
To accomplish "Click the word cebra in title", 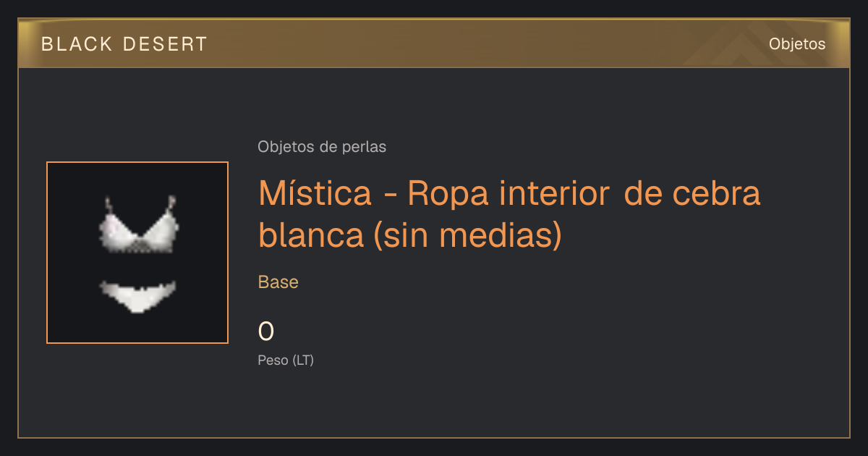I will click(716, 194).
